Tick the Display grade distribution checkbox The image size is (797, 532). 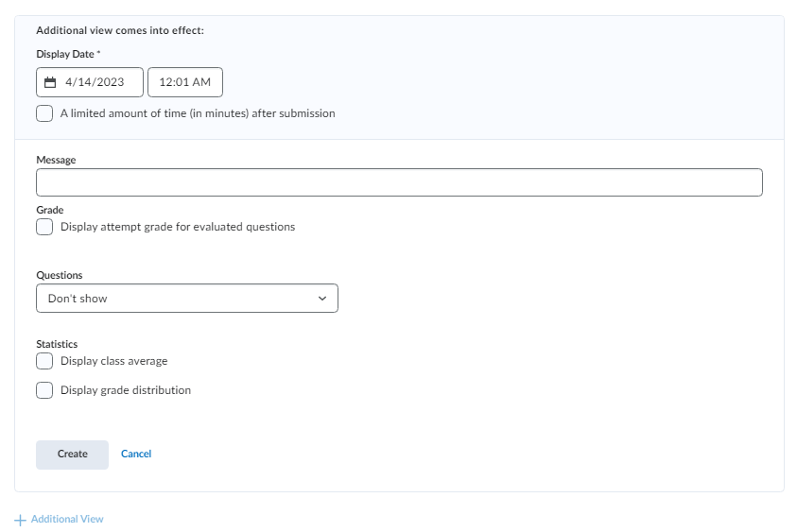coord(44,390)
